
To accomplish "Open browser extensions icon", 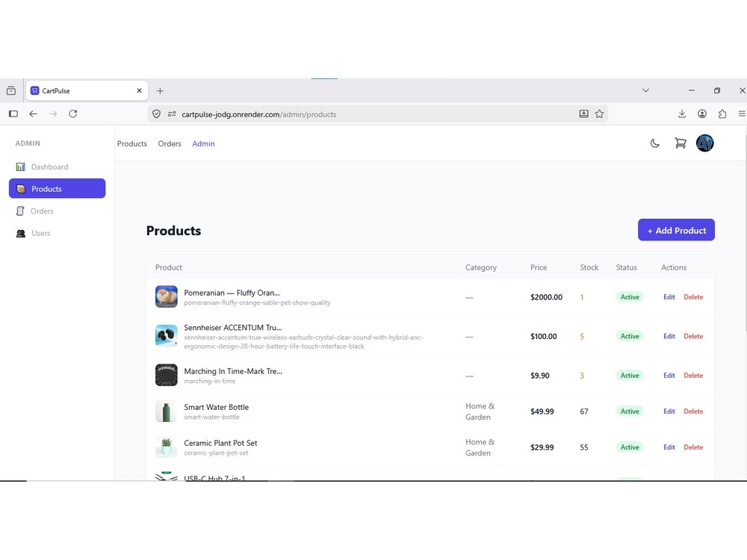I will point(722,113).
